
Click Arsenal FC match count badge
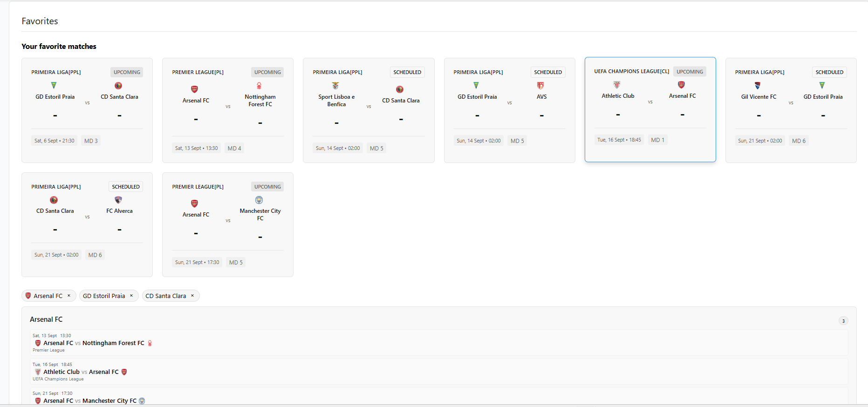tap(843, 321)
